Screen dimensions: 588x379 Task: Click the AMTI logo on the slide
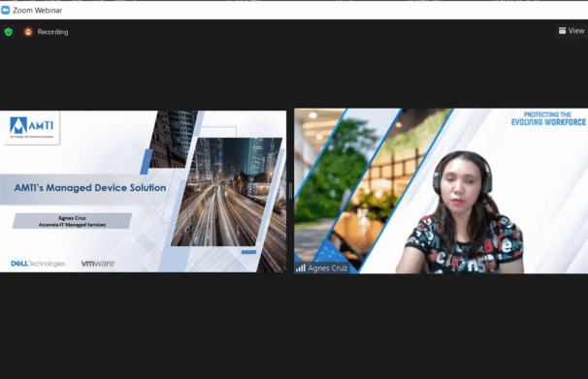point(31,127)
